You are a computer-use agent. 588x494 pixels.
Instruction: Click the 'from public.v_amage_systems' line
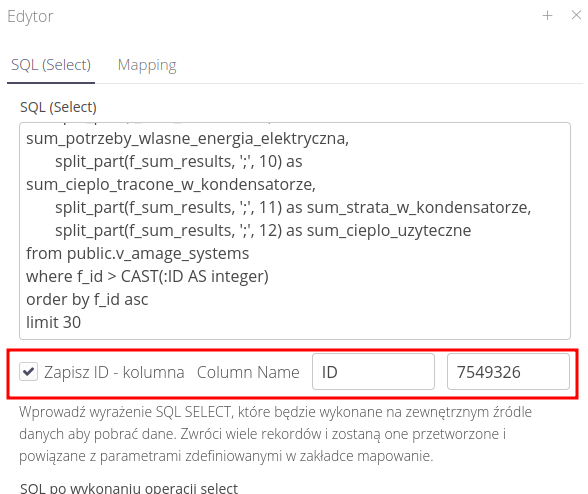137,254
